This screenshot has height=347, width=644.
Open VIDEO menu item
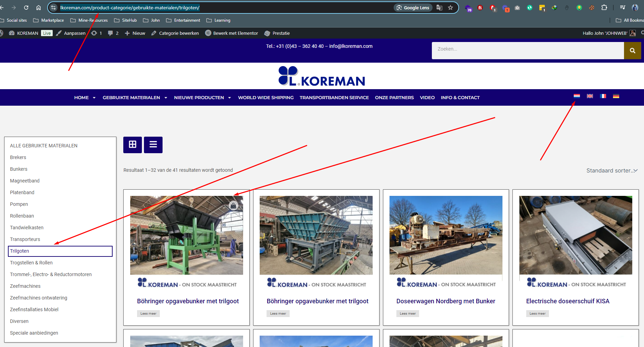(x=427, y=98)
